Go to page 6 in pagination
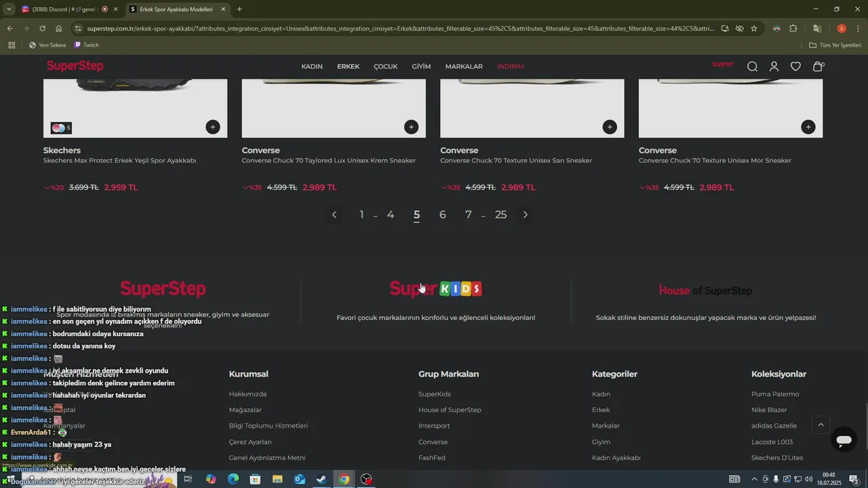This screenshot has height=488, width=868. click(443, 215)
